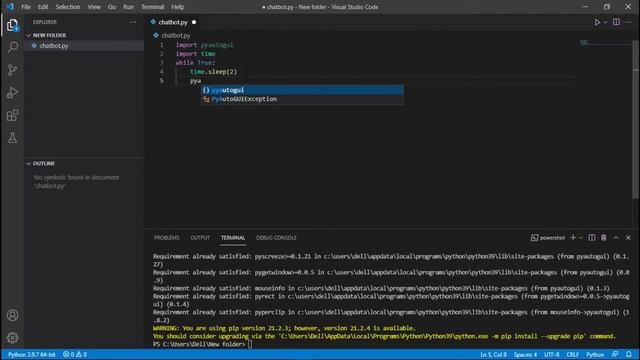Screen dimensions: 640x360
Task: Click on 'time.sleep(2)' code line
Action: tap(213, 72)
